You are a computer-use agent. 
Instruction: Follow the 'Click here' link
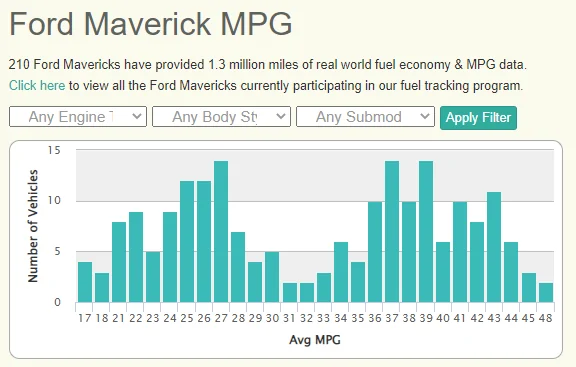click(x=37, y=86)
